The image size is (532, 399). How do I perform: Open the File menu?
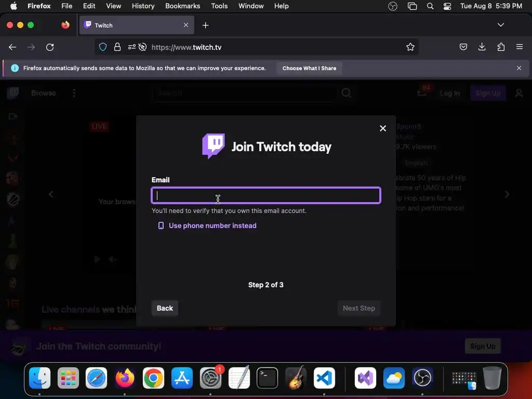pos(66,6)
